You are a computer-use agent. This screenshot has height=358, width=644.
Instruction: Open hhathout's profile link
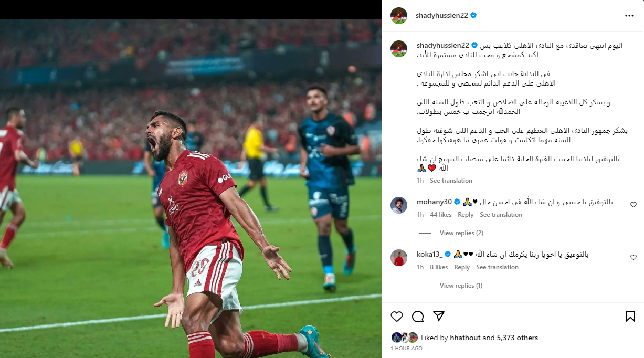point(465,338)
